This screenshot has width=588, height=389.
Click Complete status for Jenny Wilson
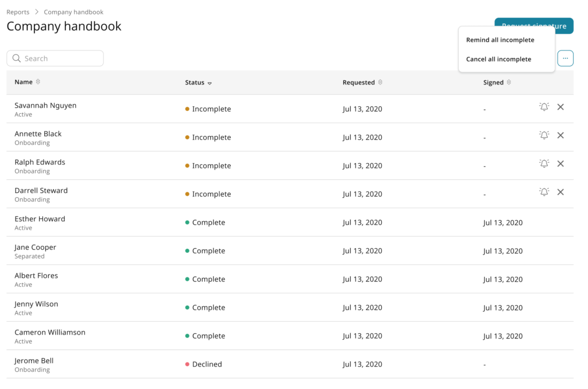coord(205,307)
